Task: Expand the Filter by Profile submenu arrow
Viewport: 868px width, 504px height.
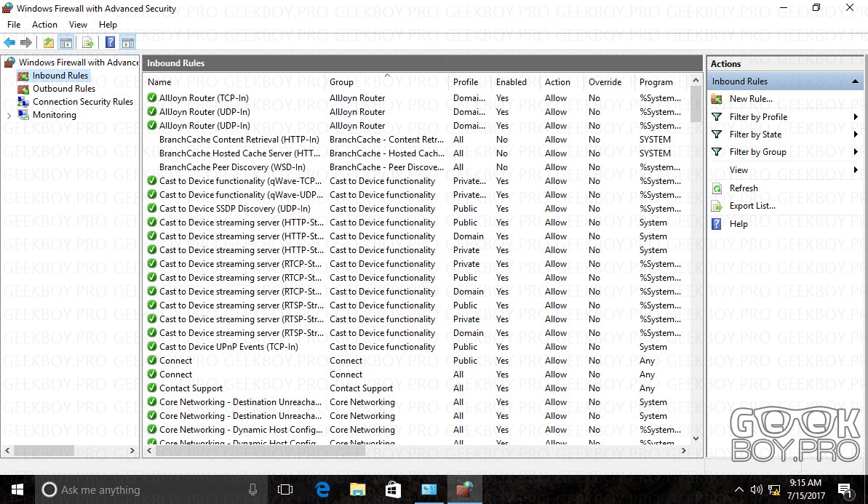Action: coord(856,117)
